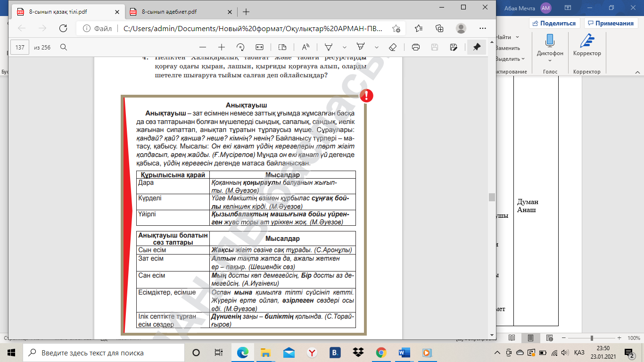The height and width of the screenshot is (362, 644).
Task: Close the 8-сынып қазақ тілі.pdf tab
Action: pyautogui.click(x=116, y=12)
